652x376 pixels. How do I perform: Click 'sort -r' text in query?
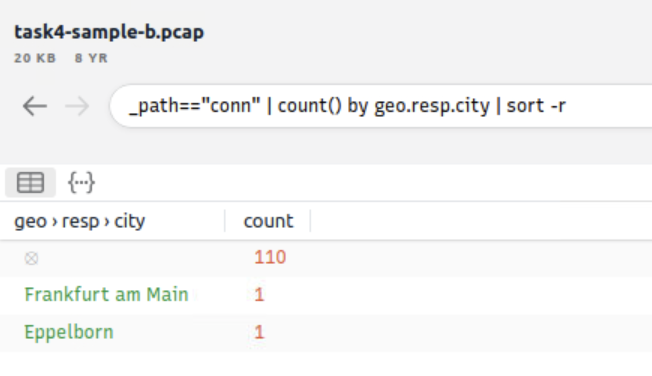pos(536,106)
